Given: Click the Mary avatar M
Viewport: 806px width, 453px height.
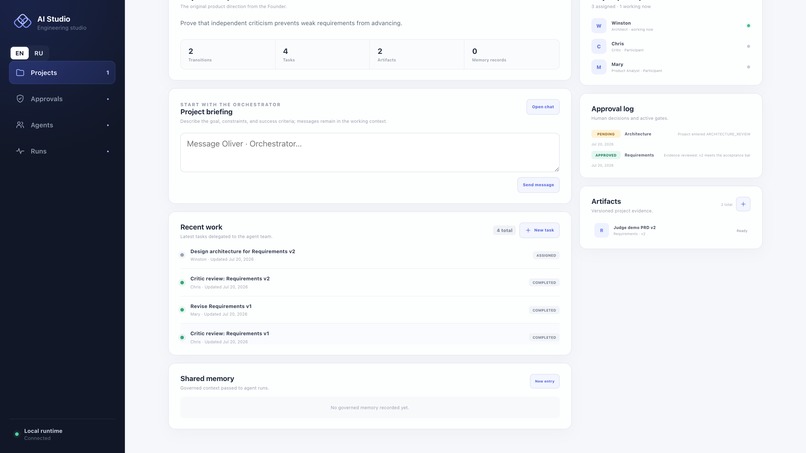Looking at the screenshot, I should (598, 67).
